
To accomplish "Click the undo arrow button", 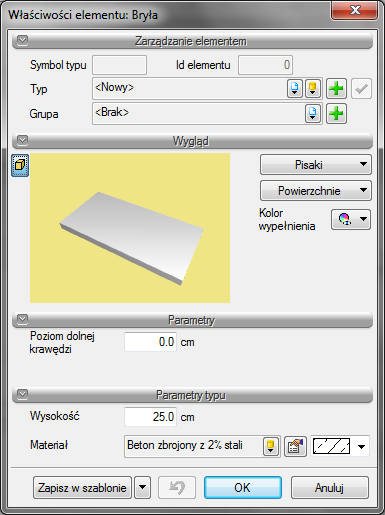I will 177,488.
